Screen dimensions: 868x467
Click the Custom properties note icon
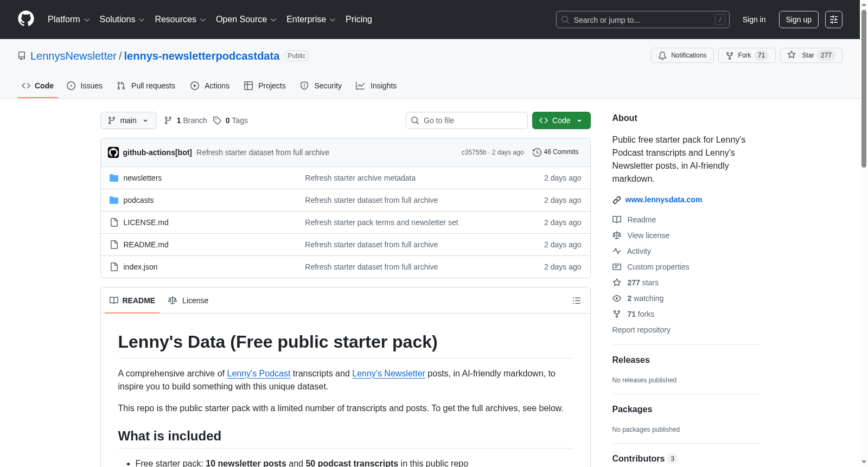pos(617,267)
